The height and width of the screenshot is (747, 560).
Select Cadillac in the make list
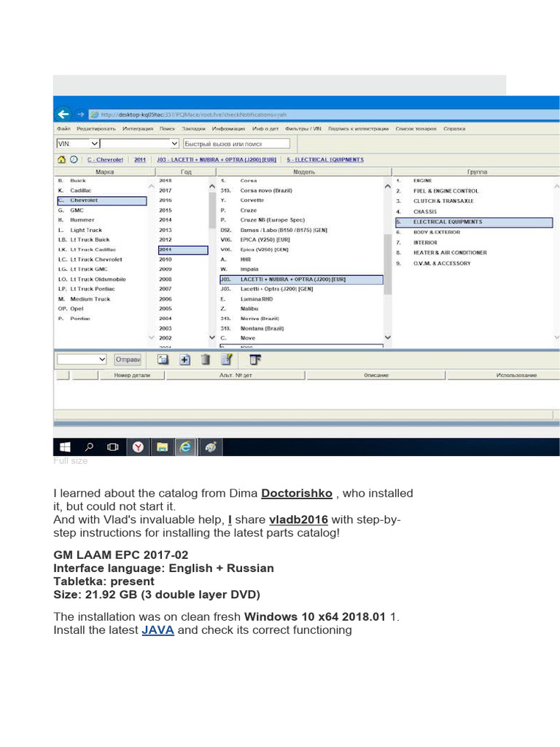[81, 190]
